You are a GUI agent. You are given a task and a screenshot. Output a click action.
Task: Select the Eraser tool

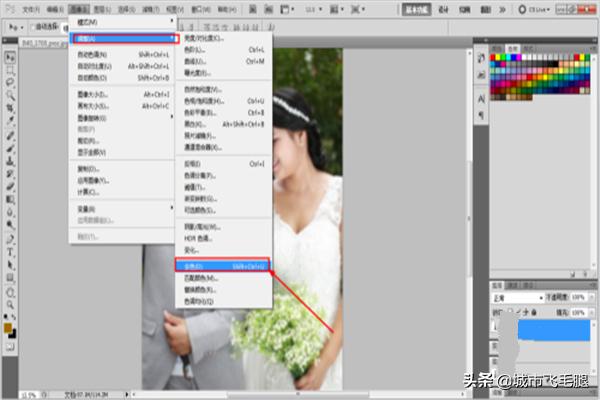pyautogui.click(x=10, y=187)
